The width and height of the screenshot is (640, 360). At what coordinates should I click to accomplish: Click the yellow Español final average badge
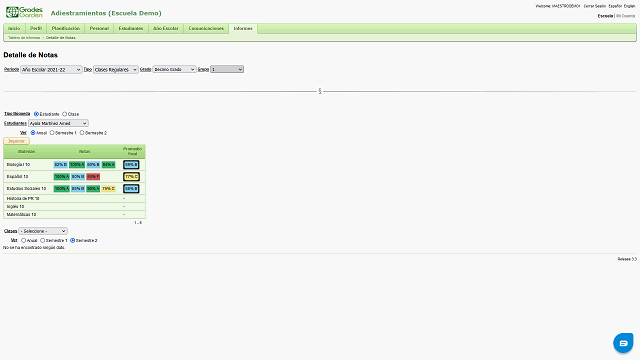[131, 177]
